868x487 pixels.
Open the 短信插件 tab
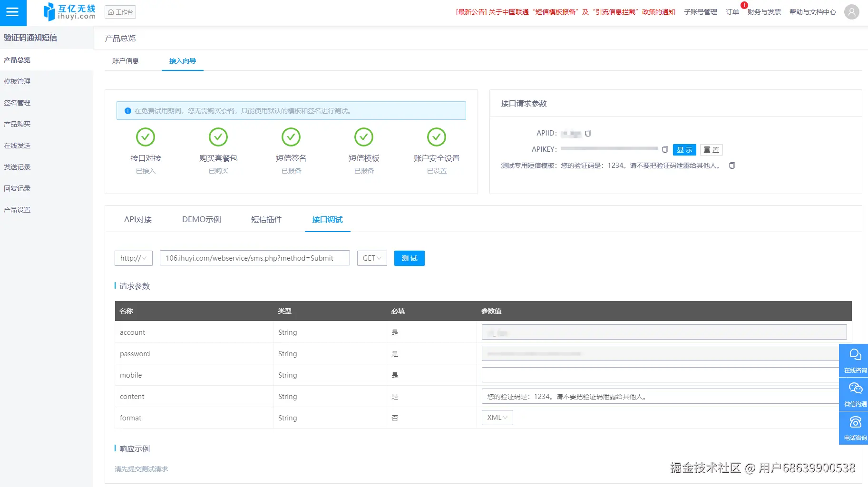click(x=266, y=219)
